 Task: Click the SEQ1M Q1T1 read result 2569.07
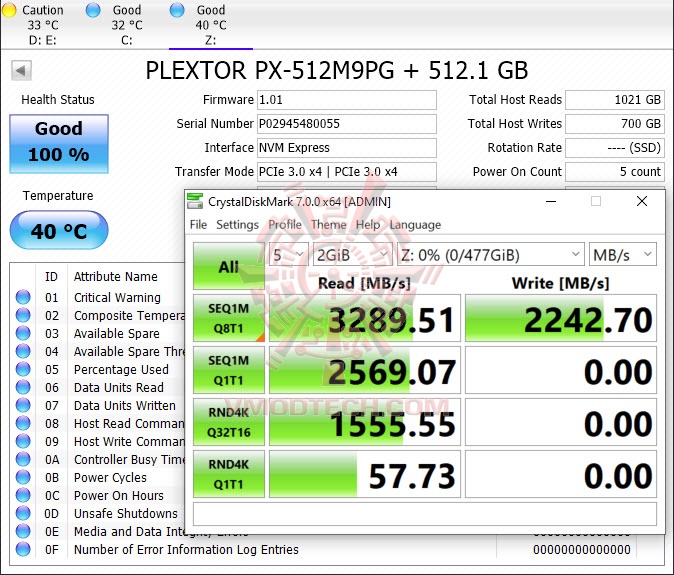[365, 370]
